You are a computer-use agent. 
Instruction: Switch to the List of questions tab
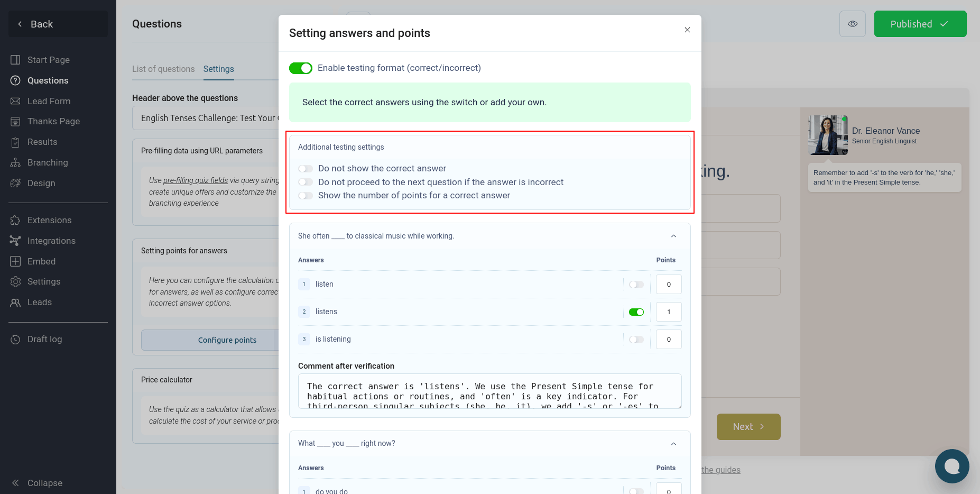[x=163, y=69]
